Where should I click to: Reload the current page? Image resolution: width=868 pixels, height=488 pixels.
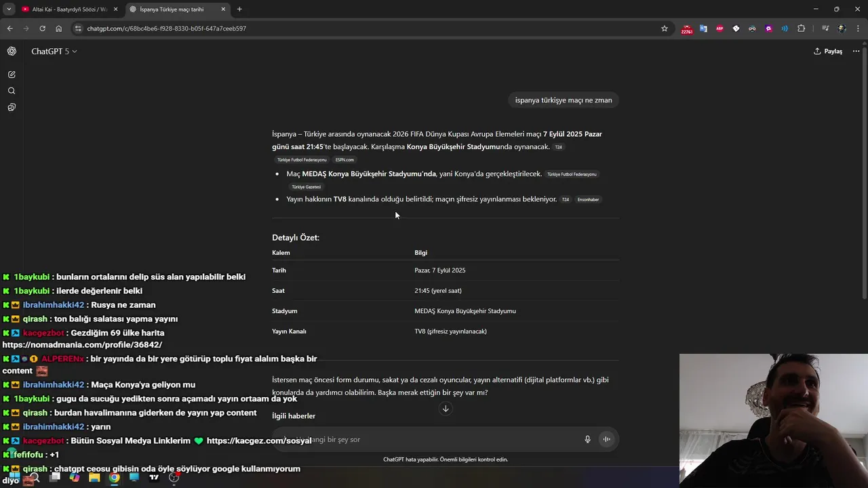click(42, 28)
